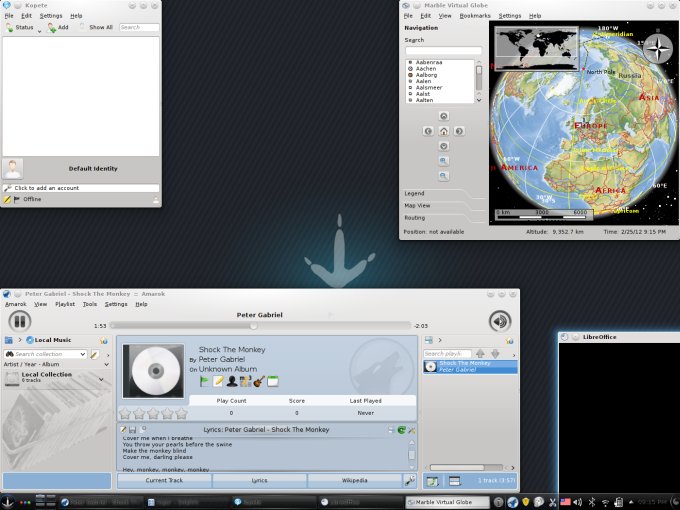Expand the Legend panel in Marble
The image size is (680, 510).
click(x=415, y=193)
